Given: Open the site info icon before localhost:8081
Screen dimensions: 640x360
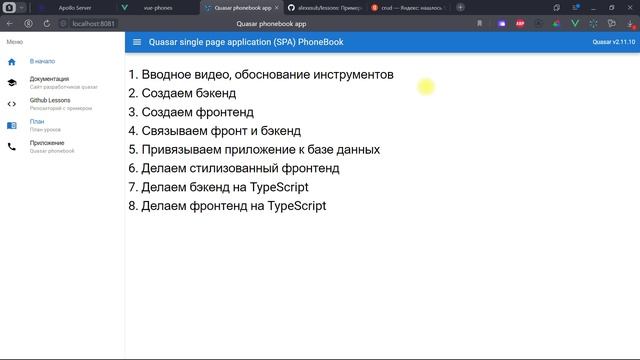Looking at the screenshot, I should click(x=63, y=24).
